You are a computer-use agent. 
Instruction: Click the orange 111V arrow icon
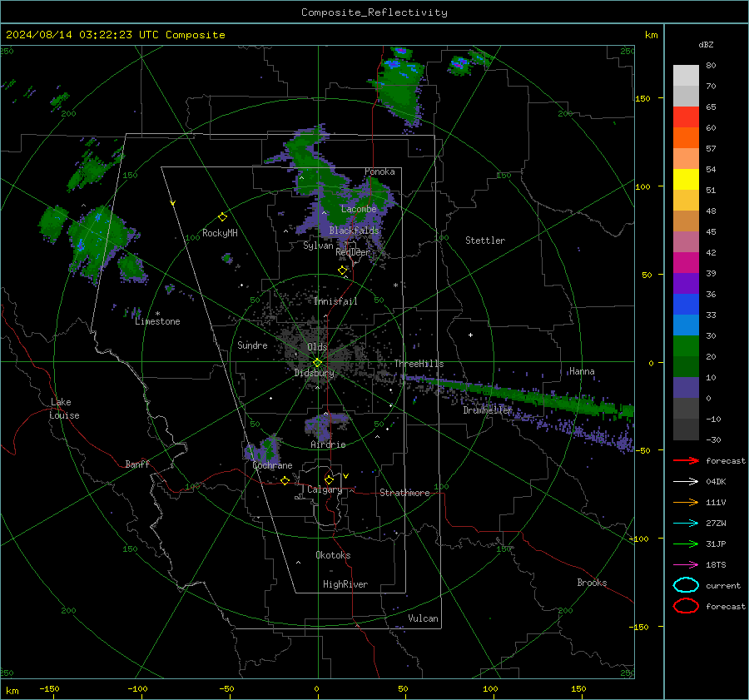[686, 502]
